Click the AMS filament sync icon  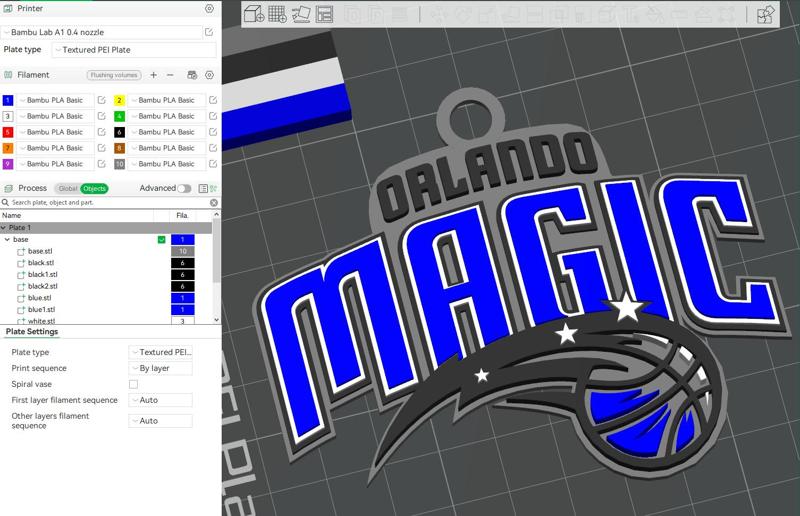point(192,75)
